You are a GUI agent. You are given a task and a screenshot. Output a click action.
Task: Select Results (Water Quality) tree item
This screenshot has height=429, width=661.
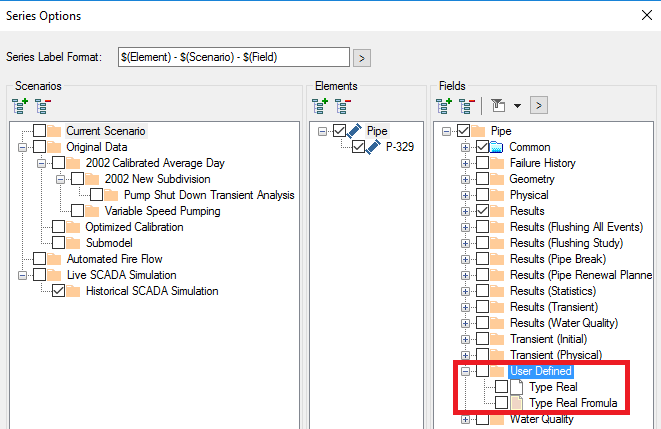click(564, 323)
